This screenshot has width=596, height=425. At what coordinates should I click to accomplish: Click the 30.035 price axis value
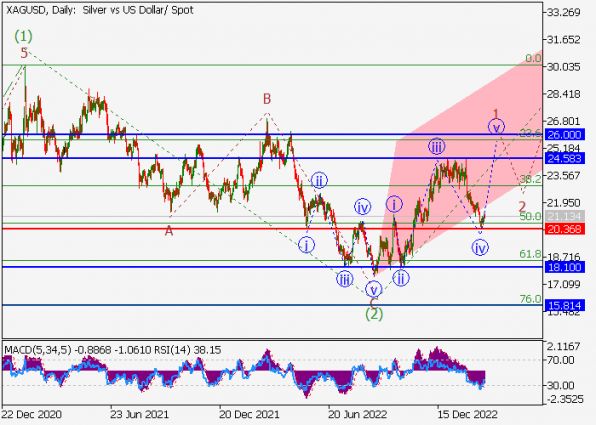(563, 67)
